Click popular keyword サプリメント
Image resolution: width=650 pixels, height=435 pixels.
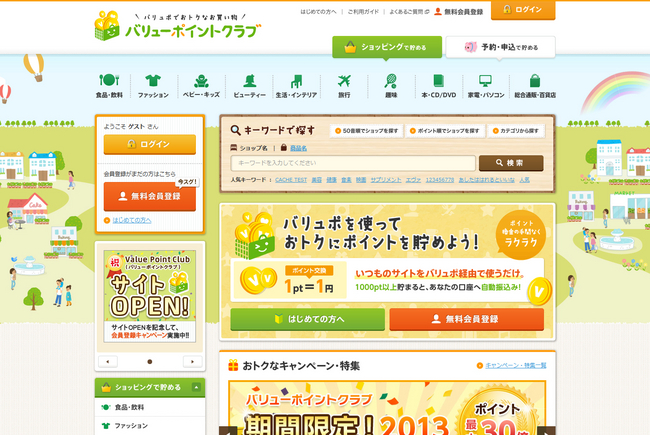(x=386, y=180)
